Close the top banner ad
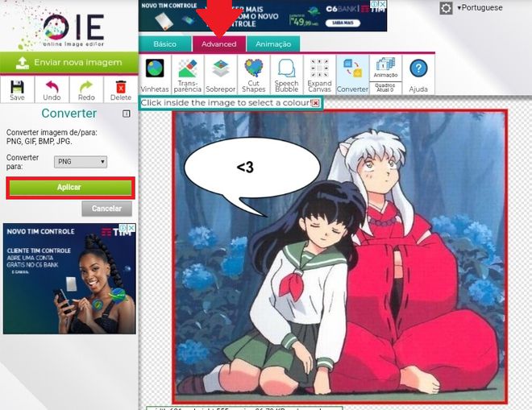This screenshot has width=532, height=410. (x=382, y=4)
